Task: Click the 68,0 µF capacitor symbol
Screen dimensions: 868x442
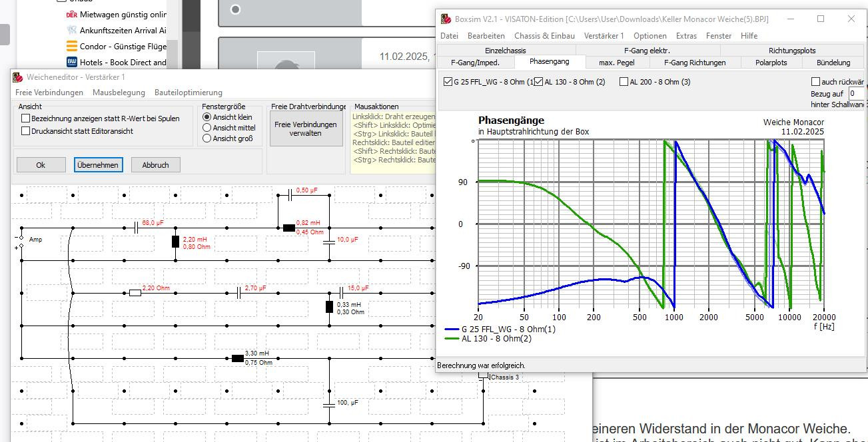Action: click(135, 228)
